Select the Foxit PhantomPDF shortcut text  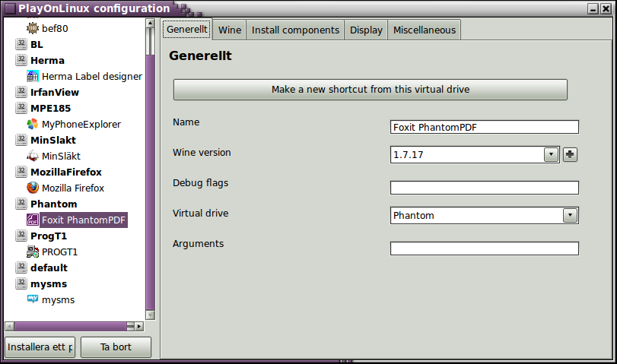click(84, 220)
